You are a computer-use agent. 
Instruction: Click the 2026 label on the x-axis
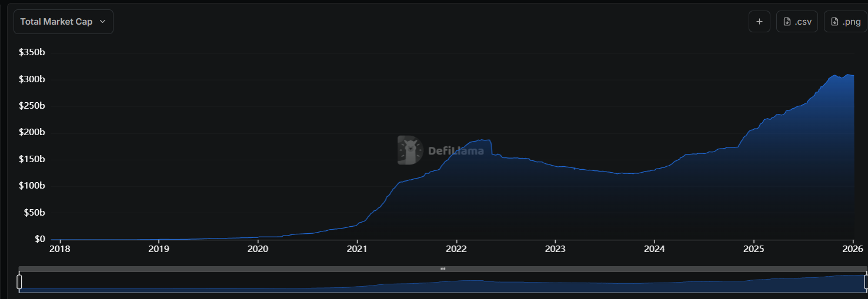[x=852, y=249]
